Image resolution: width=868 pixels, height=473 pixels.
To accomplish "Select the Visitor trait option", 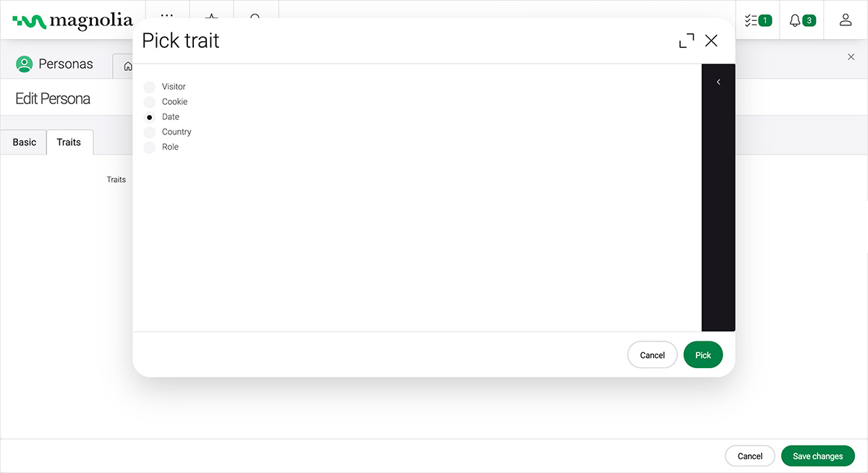I will (x=150, y=87).
